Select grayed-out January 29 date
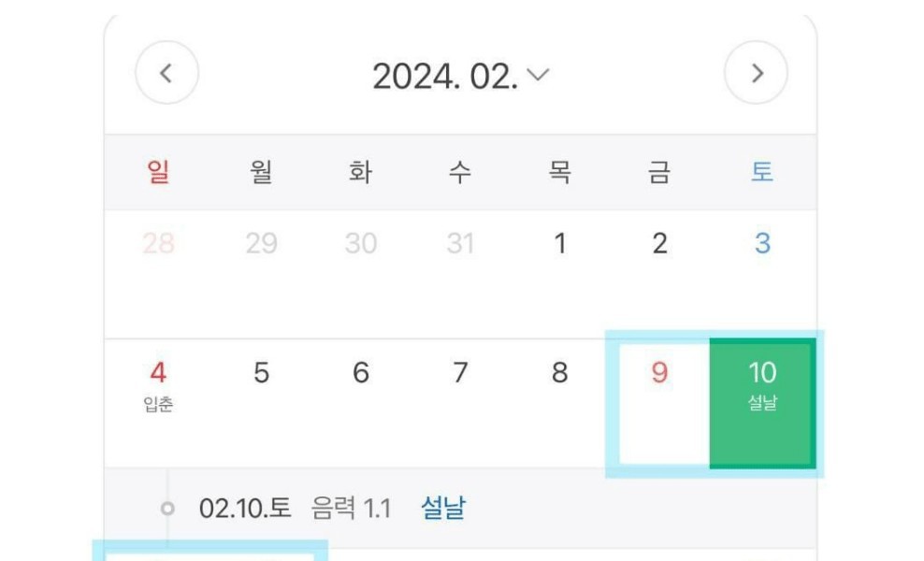The image size is (924, 561). 261,244
